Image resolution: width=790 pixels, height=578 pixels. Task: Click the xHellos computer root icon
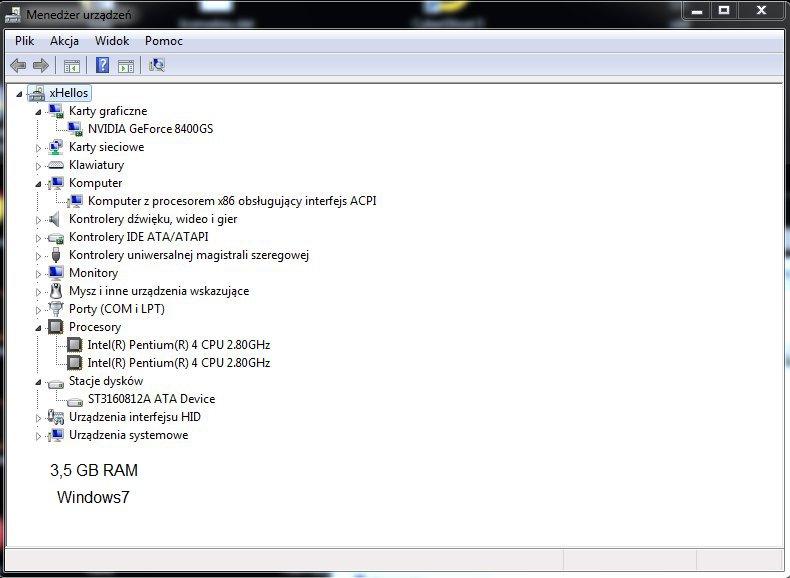click(x=36, y=93)
